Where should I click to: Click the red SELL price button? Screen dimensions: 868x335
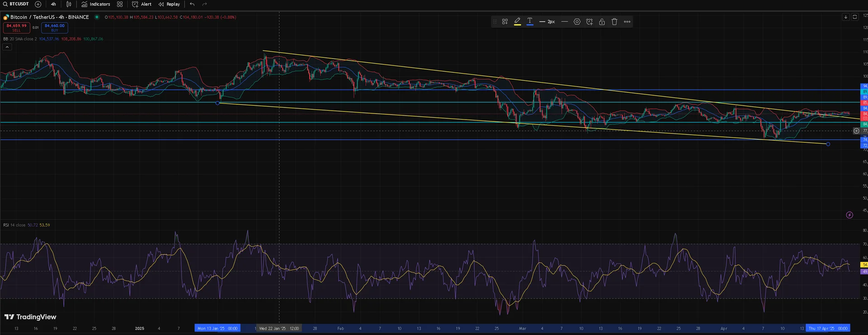[17, 28]
